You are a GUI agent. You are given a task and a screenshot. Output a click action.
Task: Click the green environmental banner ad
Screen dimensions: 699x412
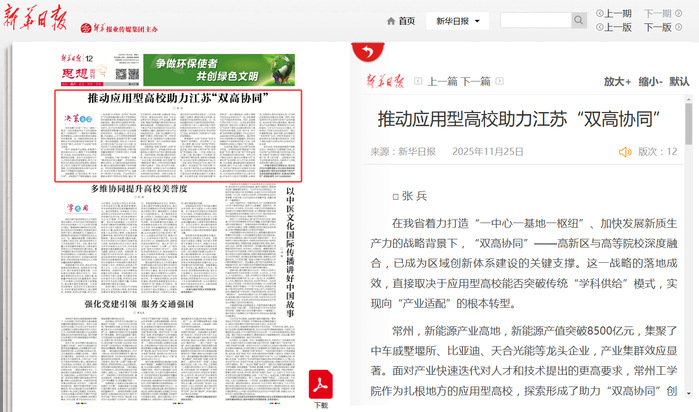(218, 68)
